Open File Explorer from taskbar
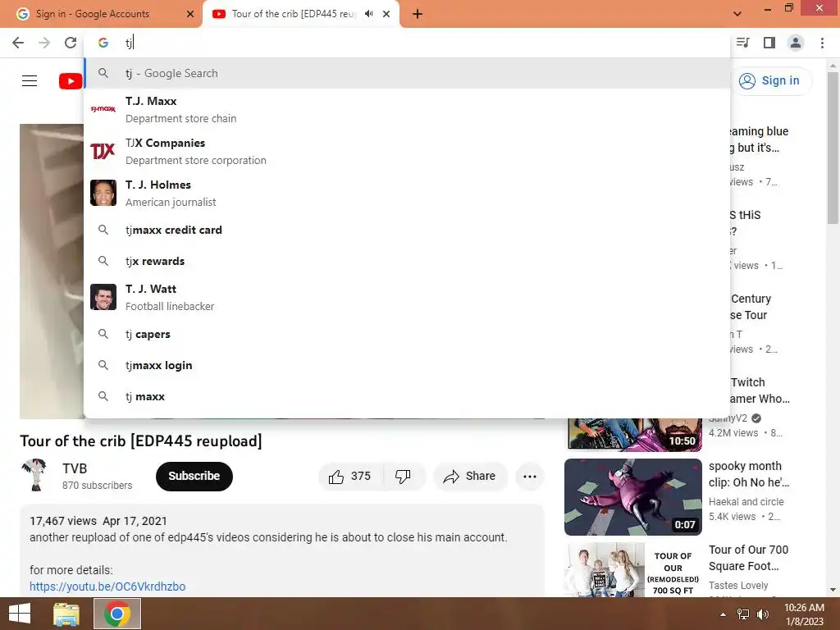Image resolution: width=840 pixels, height=630 pixels. tap(66, 614)
